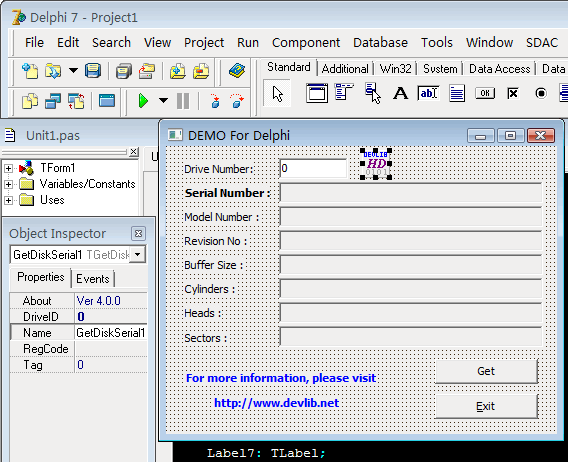Run the project with green arrow
568x462 pixels.
[143, 101]
